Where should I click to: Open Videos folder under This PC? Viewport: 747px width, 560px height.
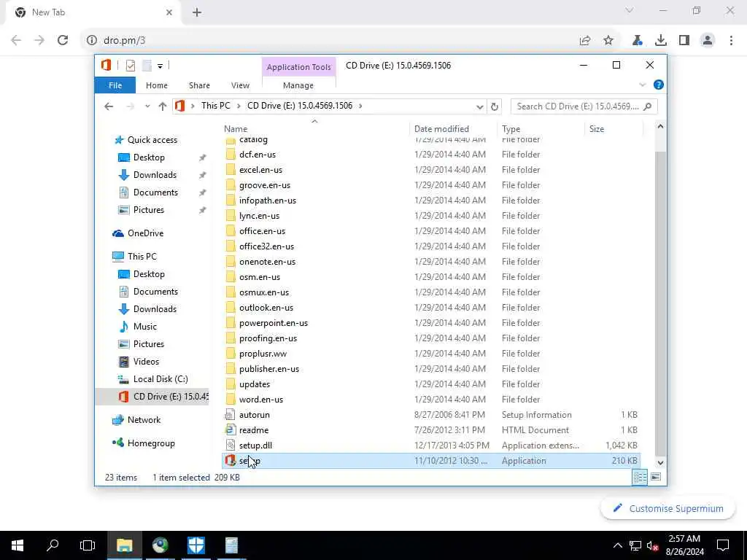pyautogui.click(x=146, y=362)
